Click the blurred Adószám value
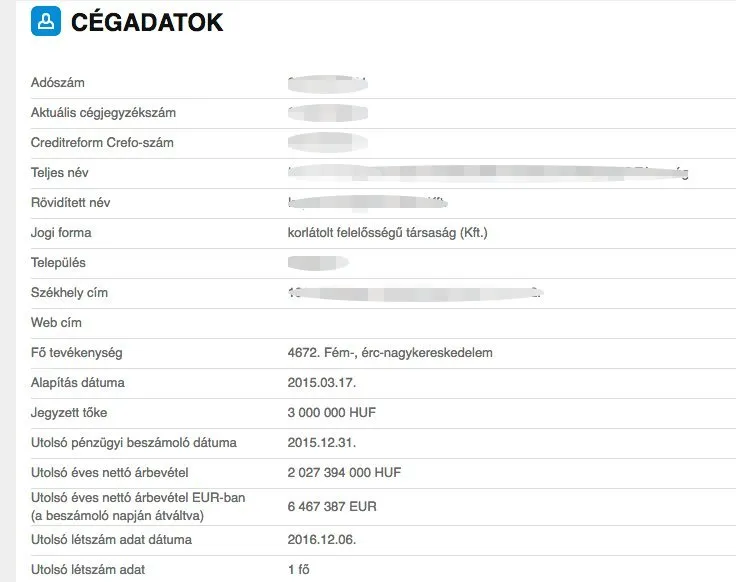The width and height of the screenshot is (736, 582). click(x=328, y=84)
